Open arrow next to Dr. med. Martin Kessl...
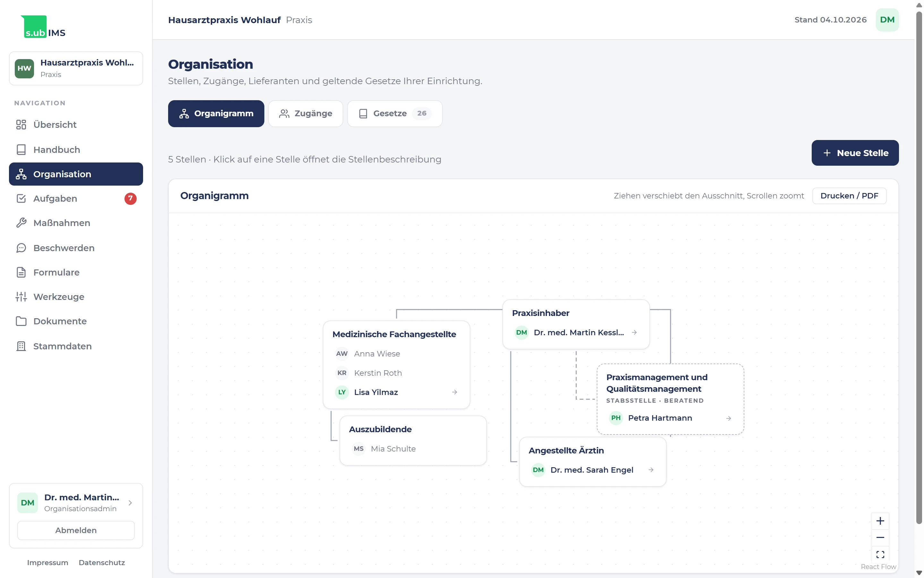 [634, 333]
